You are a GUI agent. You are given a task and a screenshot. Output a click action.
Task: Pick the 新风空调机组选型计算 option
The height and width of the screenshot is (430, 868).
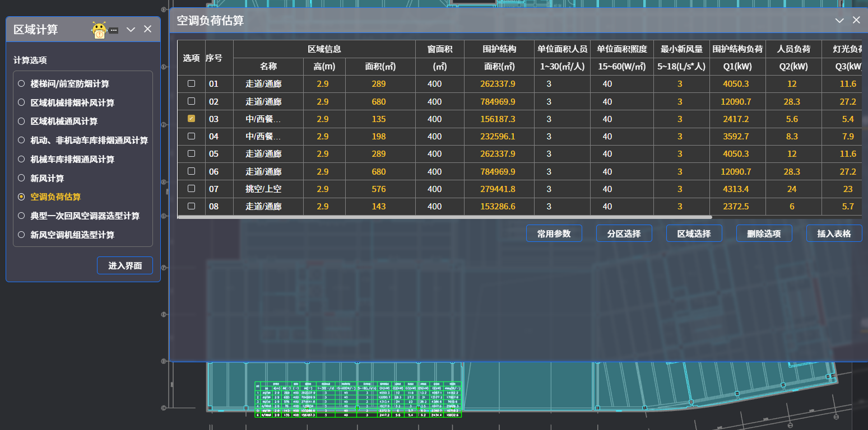21,235
